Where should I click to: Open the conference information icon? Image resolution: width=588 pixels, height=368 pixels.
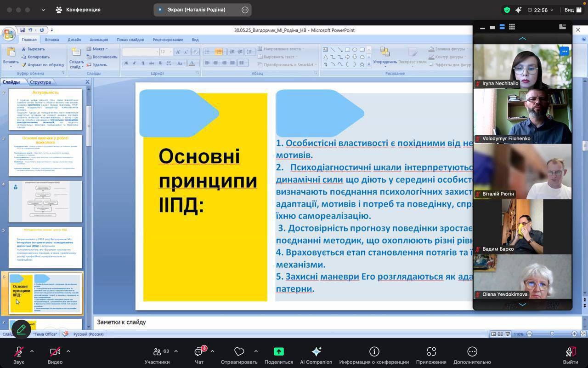point(374,352)
